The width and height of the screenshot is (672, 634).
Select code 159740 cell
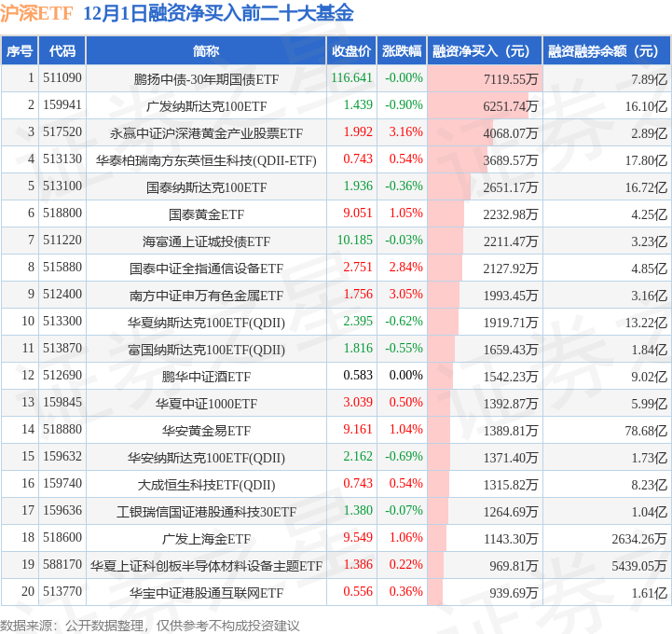tap(62, 483)
